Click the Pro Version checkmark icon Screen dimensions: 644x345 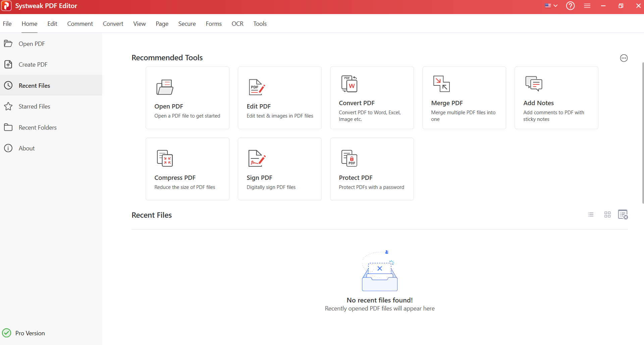[x=7, y=333]
